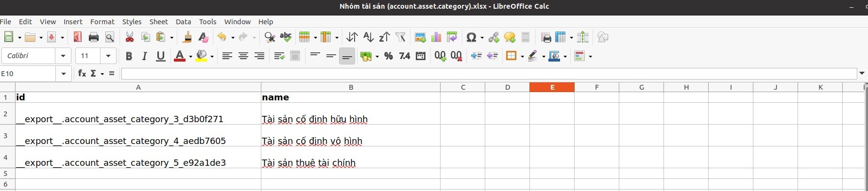
Task: Sort ascending A to Z
Action: pyautogui.click(x=368, y=37)
